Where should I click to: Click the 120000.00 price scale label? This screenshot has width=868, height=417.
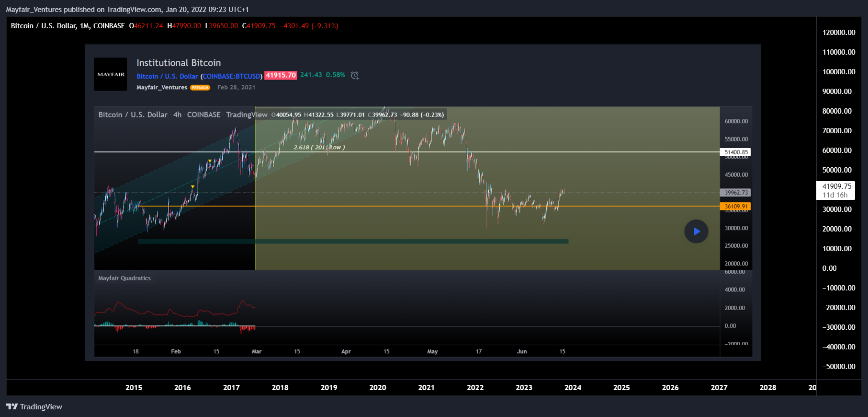tap(839, 33)
